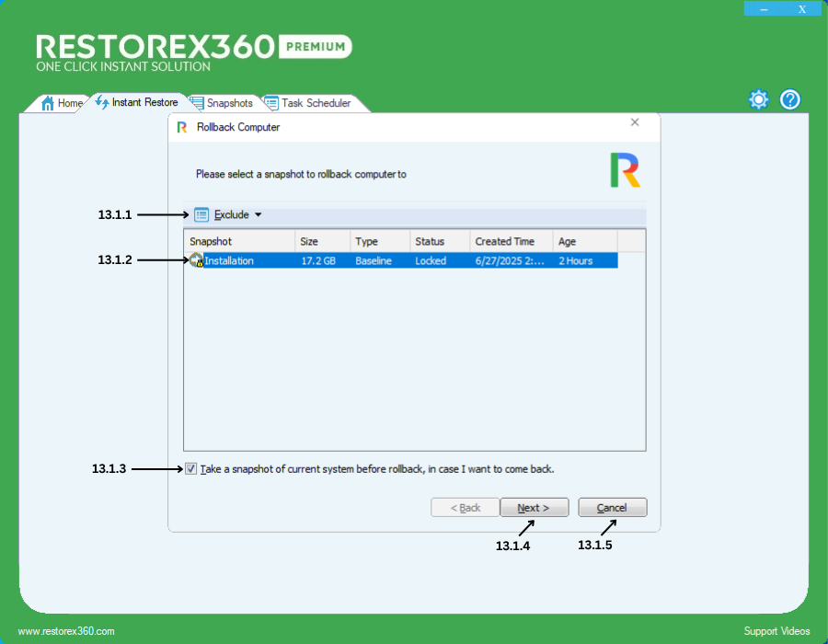Image resolution: width=828 pixels, height=644 pixels.
Task: Open the www.restorex360.com link
Action: pyautogui.click(x=66, y=631)
